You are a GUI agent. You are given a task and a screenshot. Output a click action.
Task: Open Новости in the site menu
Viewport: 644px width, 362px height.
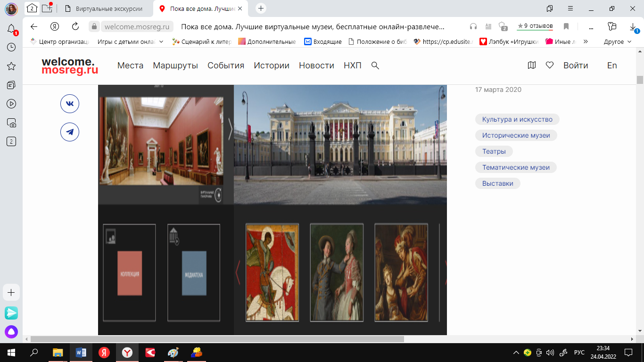pyautogui.click(x=316, y=66)
